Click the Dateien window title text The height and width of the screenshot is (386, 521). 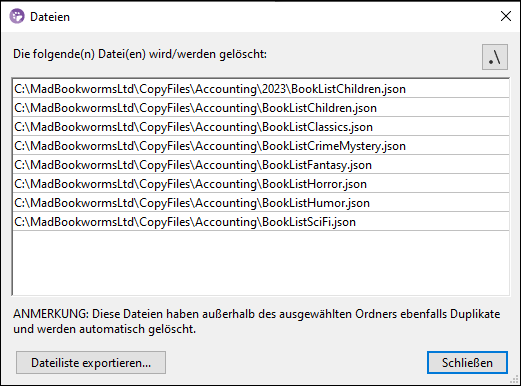coord(50,17)
